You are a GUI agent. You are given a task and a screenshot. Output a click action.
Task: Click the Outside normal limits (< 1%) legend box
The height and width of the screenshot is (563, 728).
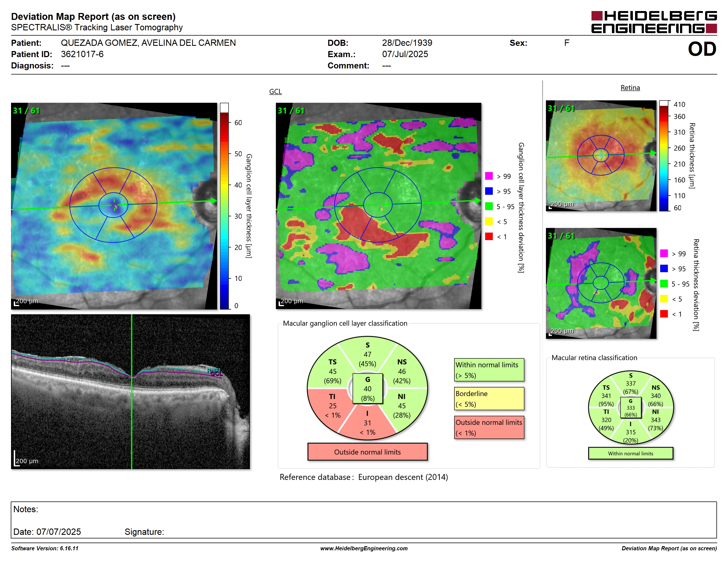click(489, 427)
